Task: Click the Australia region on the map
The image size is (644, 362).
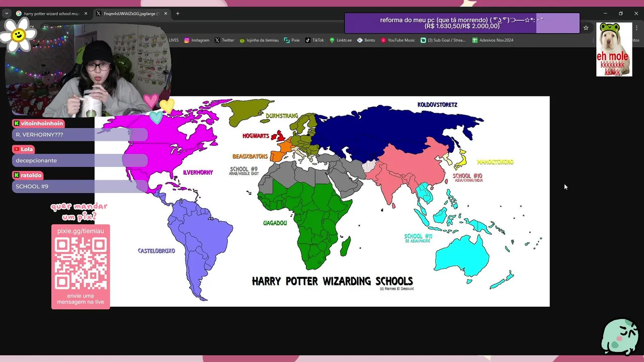Action: pos(462,257)
